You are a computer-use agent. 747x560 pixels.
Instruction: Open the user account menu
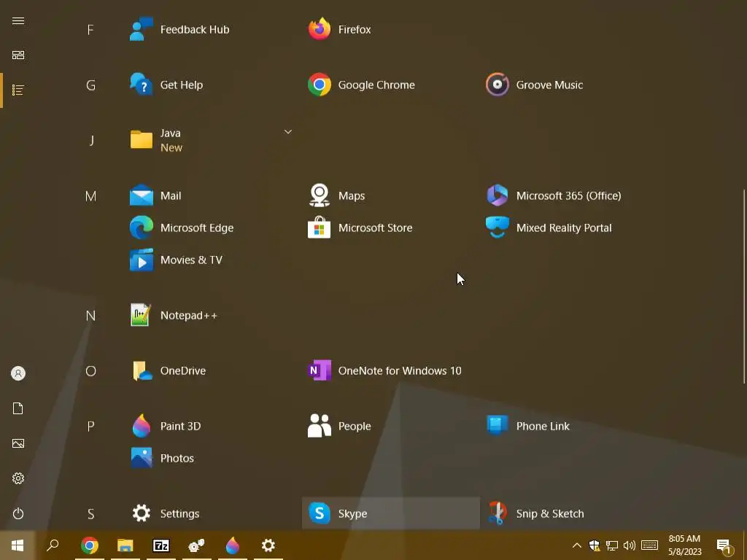[x=18, y=373]
